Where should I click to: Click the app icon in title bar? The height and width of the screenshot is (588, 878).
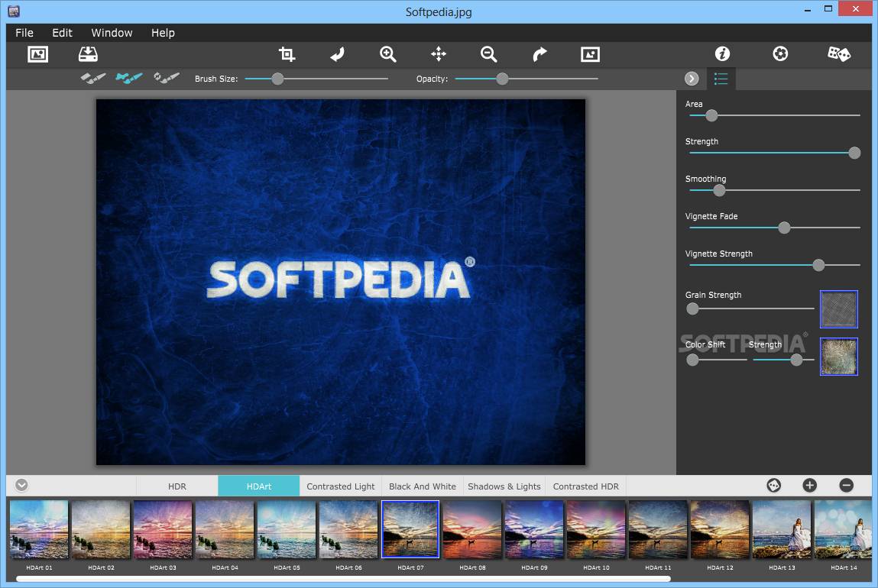pos(14,11)
